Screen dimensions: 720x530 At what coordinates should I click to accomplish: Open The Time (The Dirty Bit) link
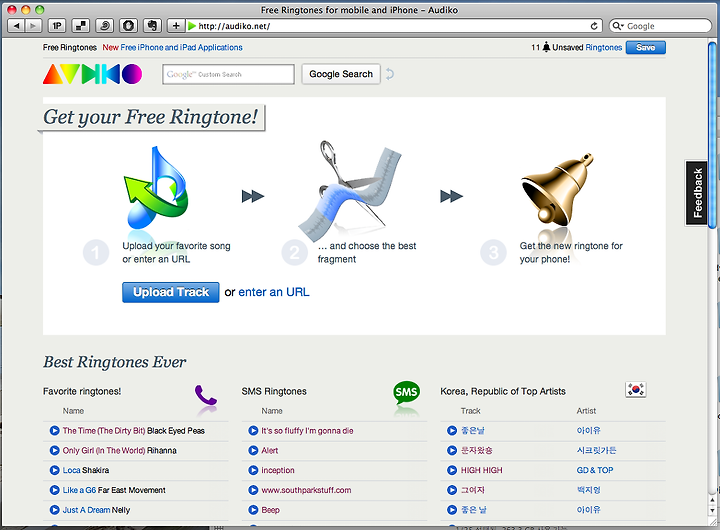coord(104,430)
